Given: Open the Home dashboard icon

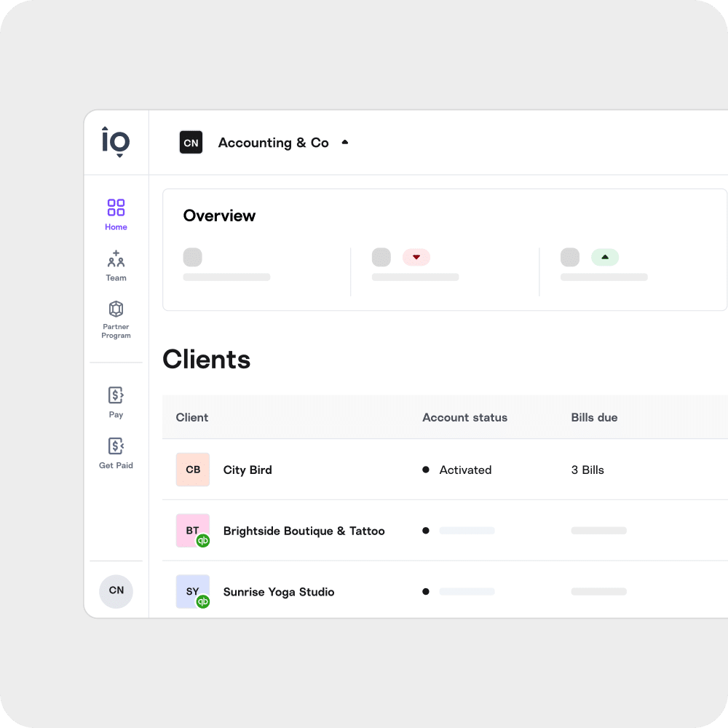Looking at the screenshot, I should point(116,207).
